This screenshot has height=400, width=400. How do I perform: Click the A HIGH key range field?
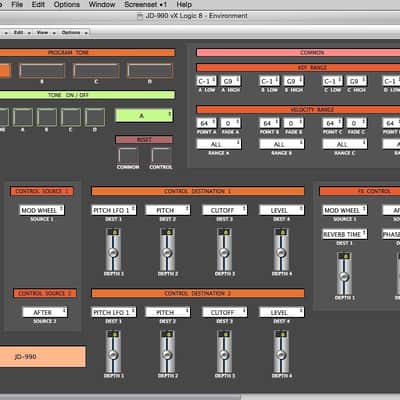(230, 81)
